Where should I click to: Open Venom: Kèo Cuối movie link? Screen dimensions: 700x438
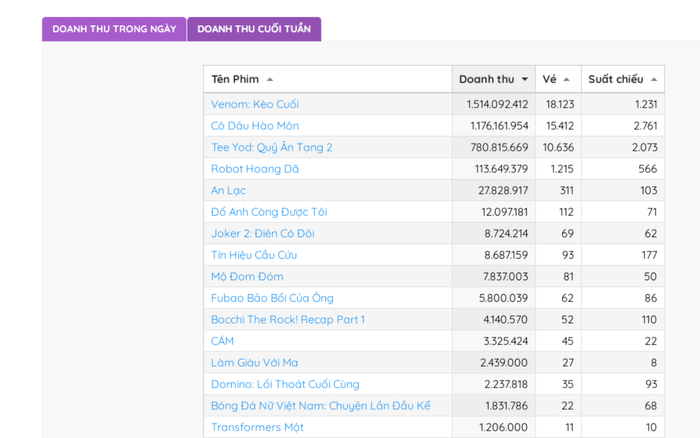[255, 104]
